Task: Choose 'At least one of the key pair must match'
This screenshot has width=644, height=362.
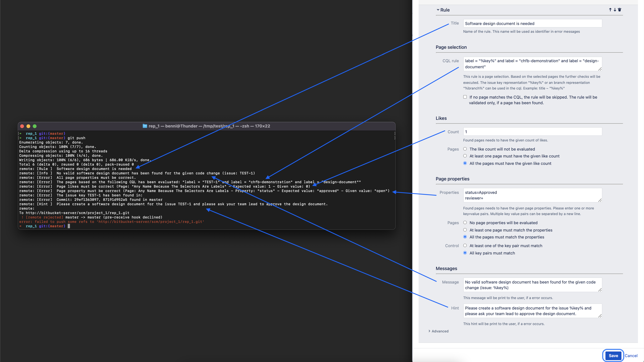Action: click(x=465, y=246)
